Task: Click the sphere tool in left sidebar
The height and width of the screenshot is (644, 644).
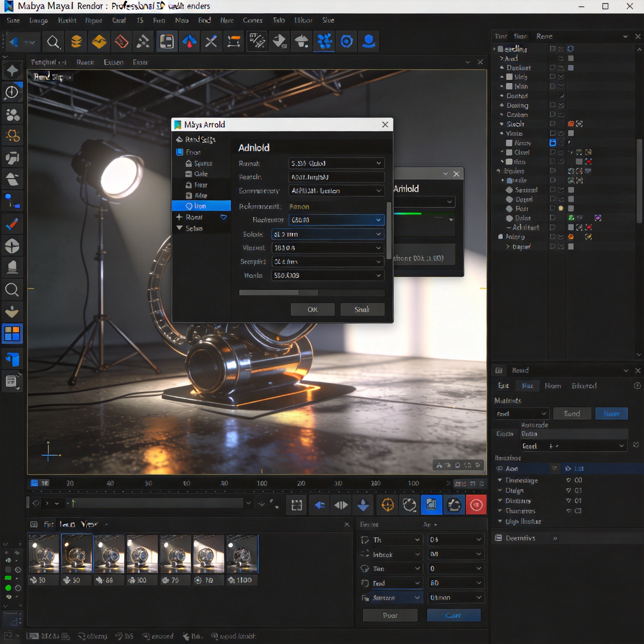Action: [x=12, y=246]
